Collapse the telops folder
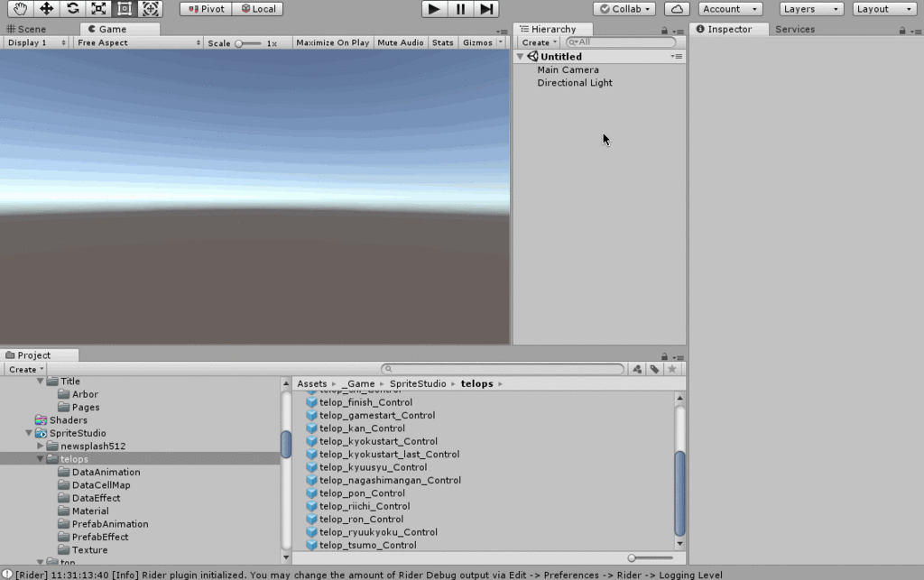Image resolution: width=924 pixels, height=580 pixels. coord(40,459)
